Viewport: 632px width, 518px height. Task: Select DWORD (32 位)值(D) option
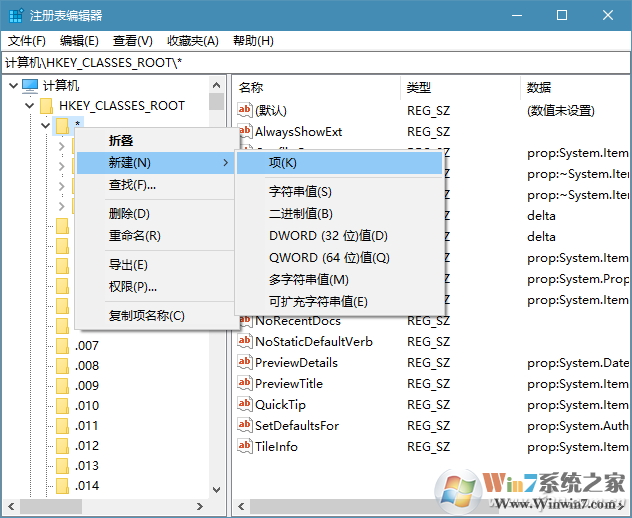point(327,236)
